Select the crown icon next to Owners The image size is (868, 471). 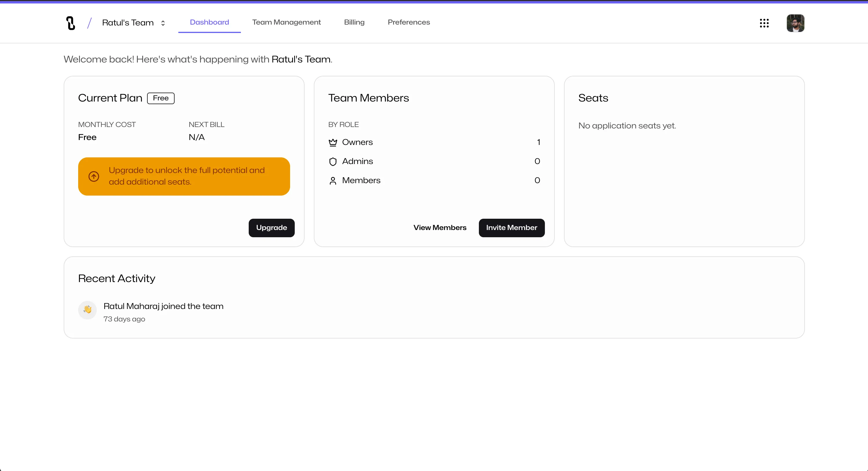point(333,142)
